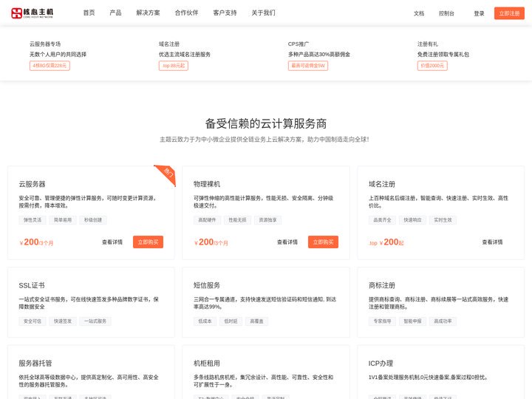The width and height of the screenshot is (532, 399).
Task: Select the 弹性灵活 tag
Action: click(x=33, y=220)
